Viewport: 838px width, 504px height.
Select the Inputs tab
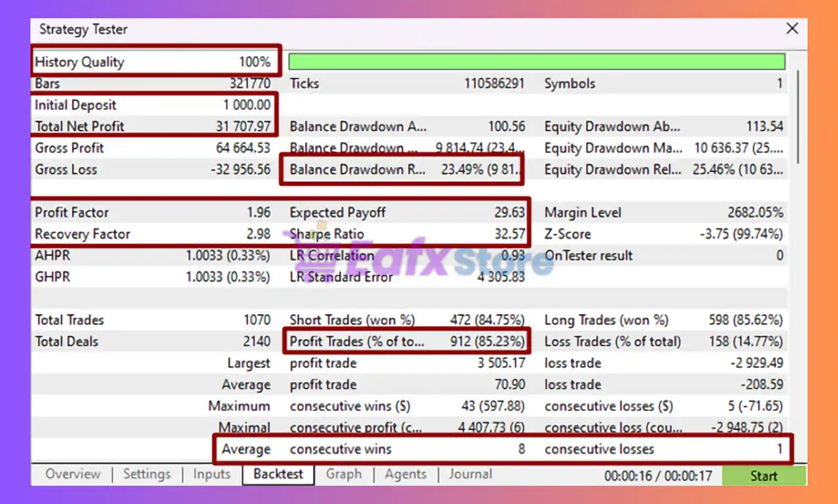(211, 475)
